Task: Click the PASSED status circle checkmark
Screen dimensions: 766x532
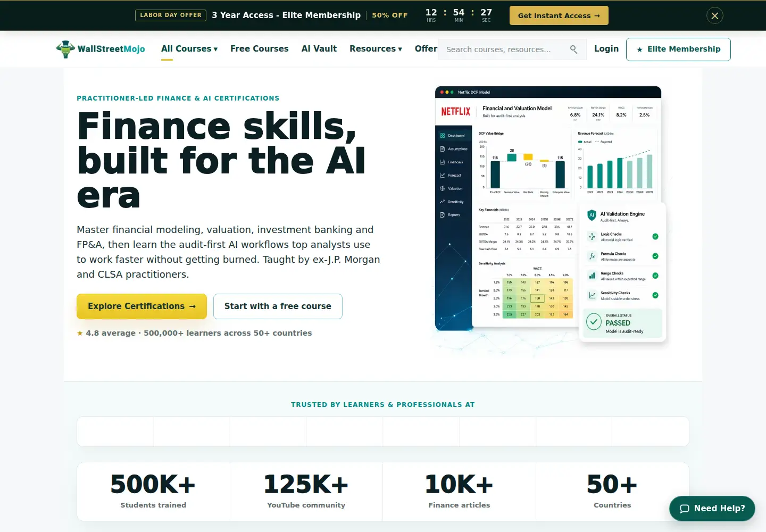Action: (594, 322)
